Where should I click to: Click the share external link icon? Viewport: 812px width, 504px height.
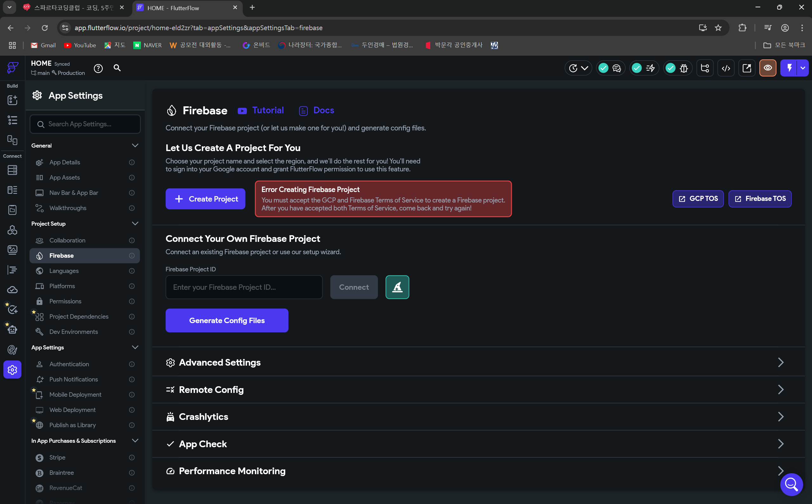point(747,68)
